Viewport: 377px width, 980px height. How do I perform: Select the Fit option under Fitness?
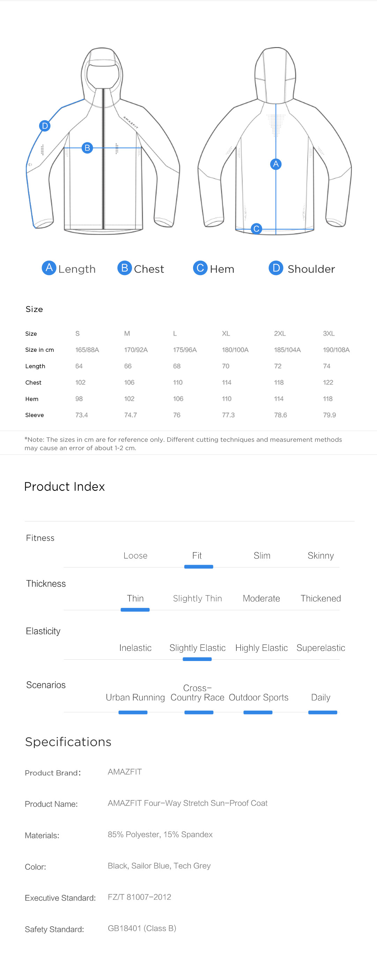[x=197, y=555]
